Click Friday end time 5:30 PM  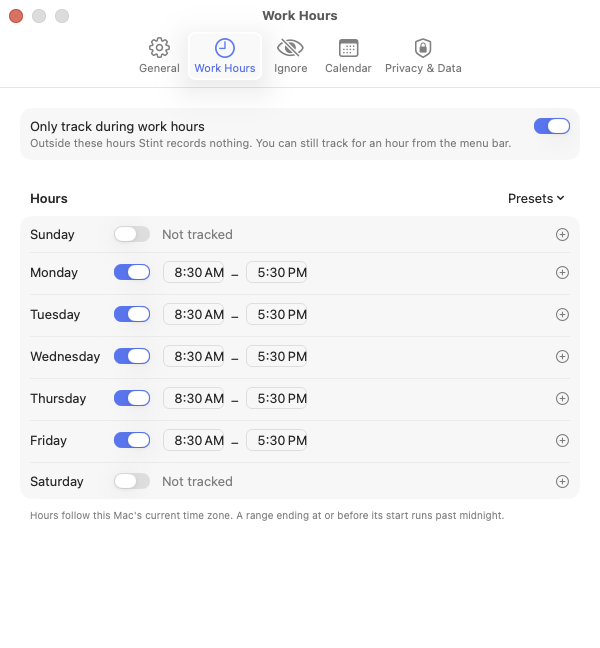click(x=276, y=440)
